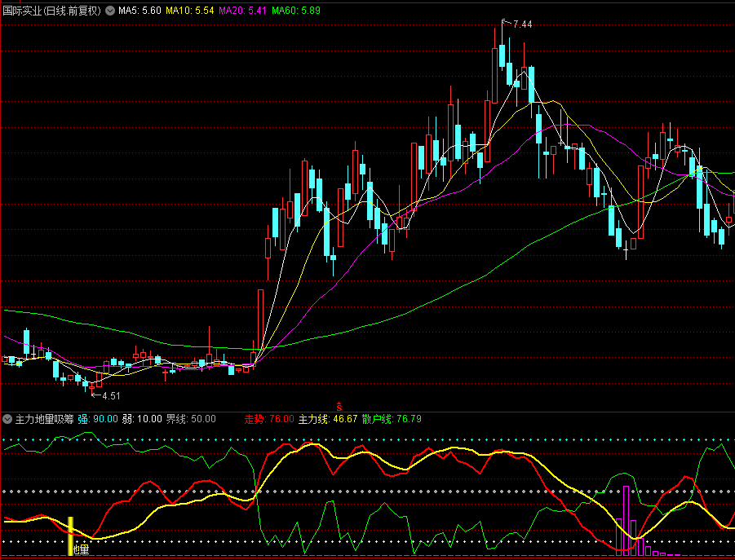
Task: Select the 强: 90.00 value
Action: pyautogui.click(x=98, y=419)
